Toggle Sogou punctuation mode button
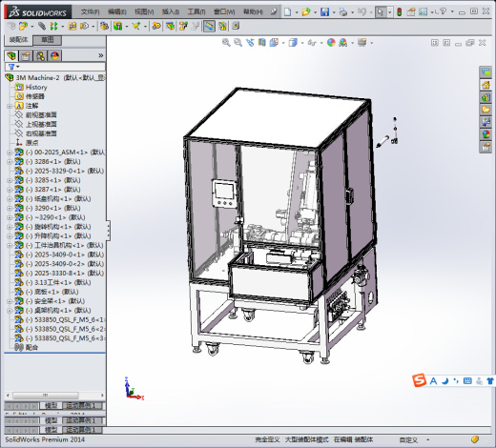496x448 pixels. [456, 380]
